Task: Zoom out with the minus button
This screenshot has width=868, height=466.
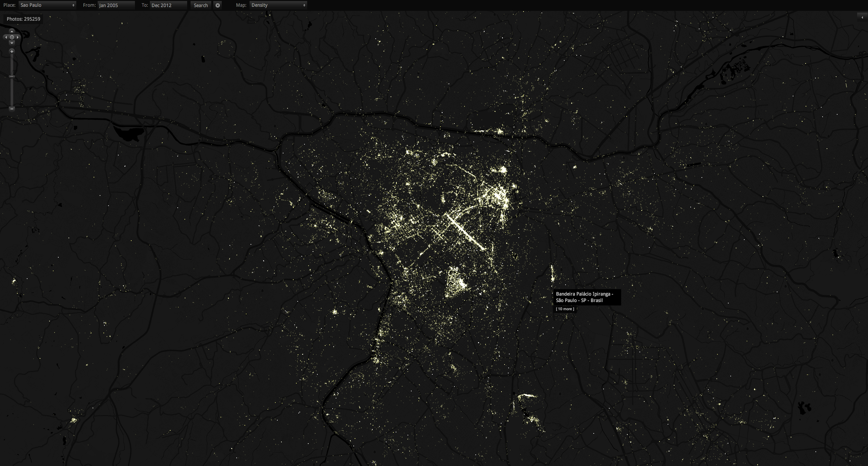Action: (12, 109)
